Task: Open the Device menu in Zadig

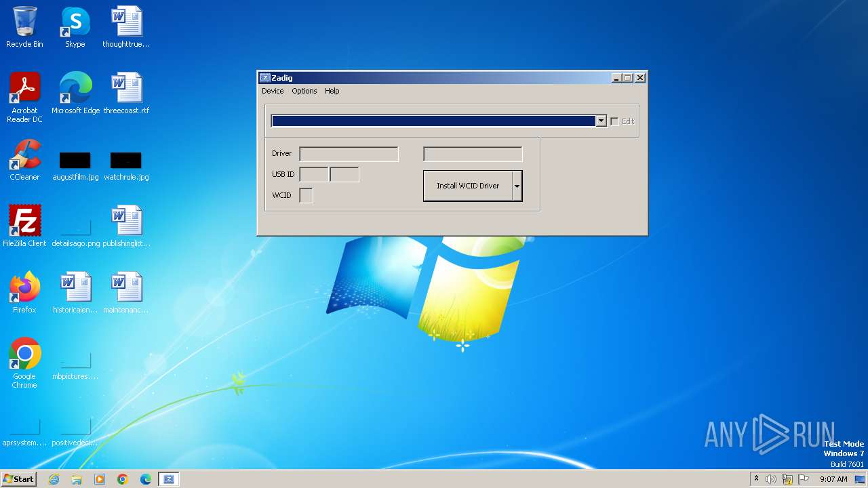Action: [273, 91]
